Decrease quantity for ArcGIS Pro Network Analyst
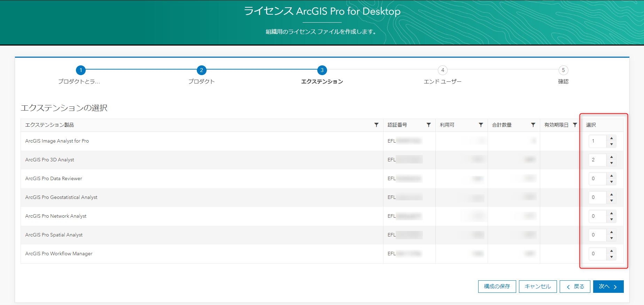Screen dimensions: 644x305 (x=611, y=219)
